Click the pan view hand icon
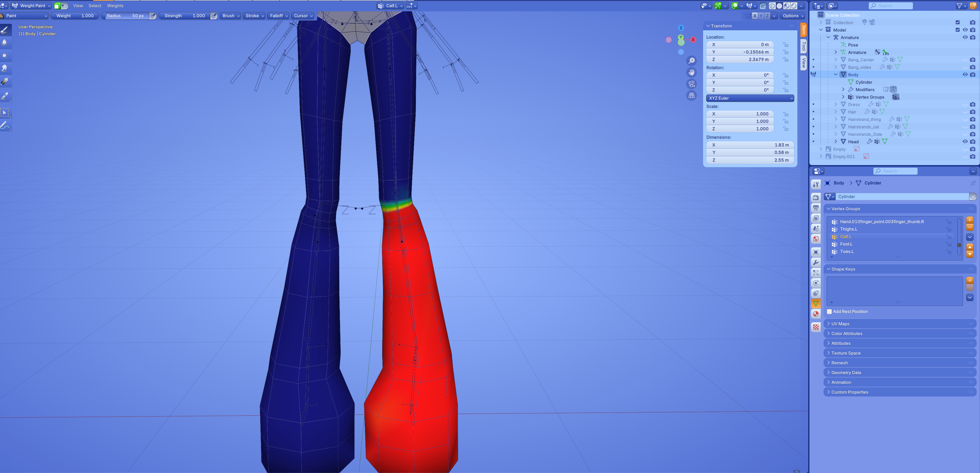This screenshot has width=980, height=473. pos(691,72)
